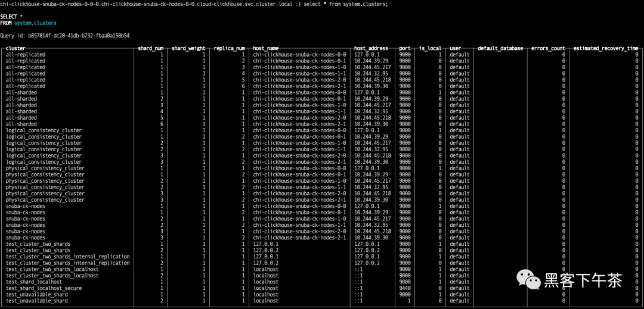The width and height of the screenshot is (644, 309).
Task: Click the 'shard_weight' column header
Action: (x=188, y=48)
